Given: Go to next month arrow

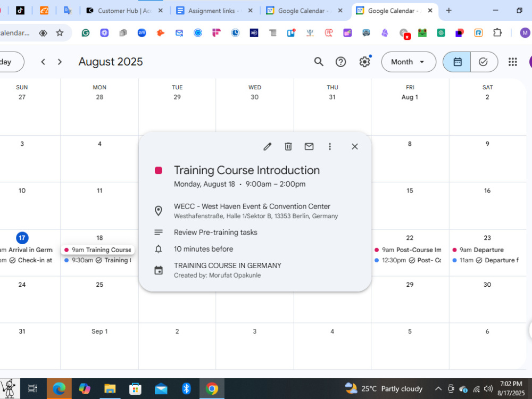Looking at the screenshot, I should [x=60, y=62].
